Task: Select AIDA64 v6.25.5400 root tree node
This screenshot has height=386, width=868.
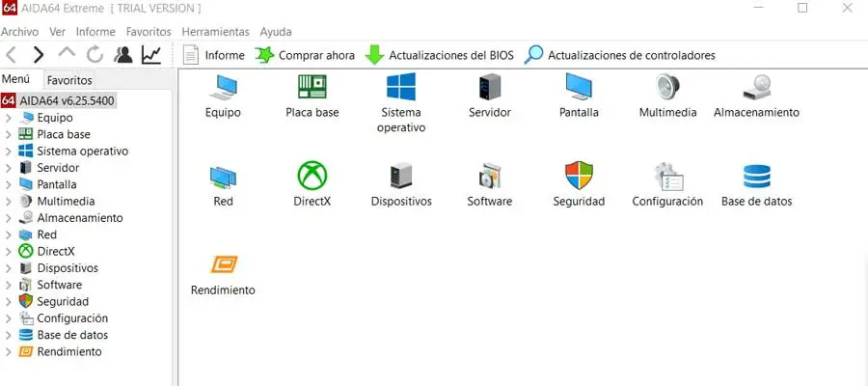Action: click(x=59, y=100)
